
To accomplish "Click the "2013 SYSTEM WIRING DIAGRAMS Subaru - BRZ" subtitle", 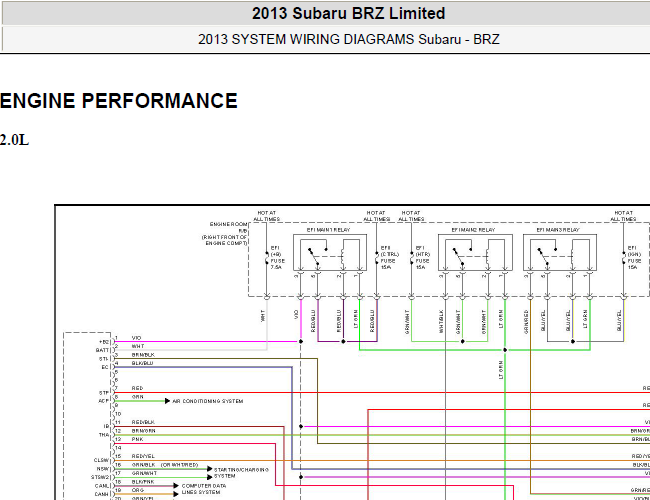I will tap(349, 39).
